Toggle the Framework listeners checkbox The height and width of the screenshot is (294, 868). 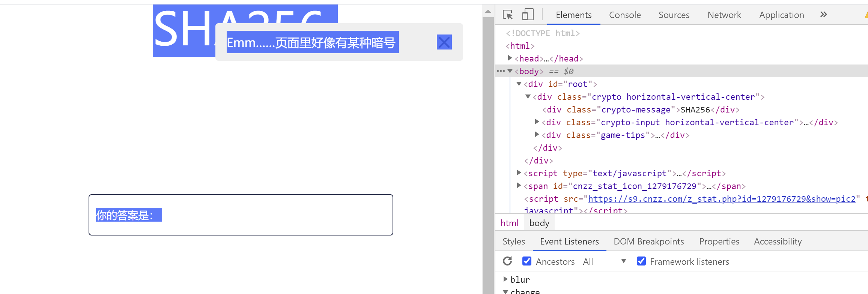pyautogui.click(x=641, y=261)
